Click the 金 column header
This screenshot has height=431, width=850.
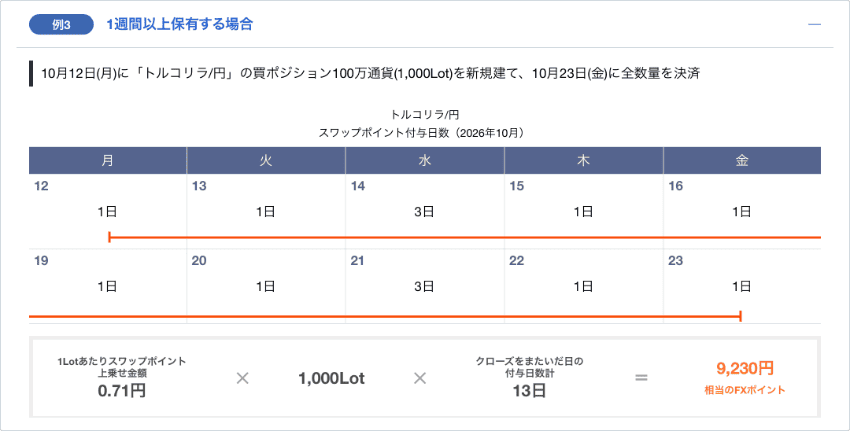pyautogui.click(x=742, y=160)
